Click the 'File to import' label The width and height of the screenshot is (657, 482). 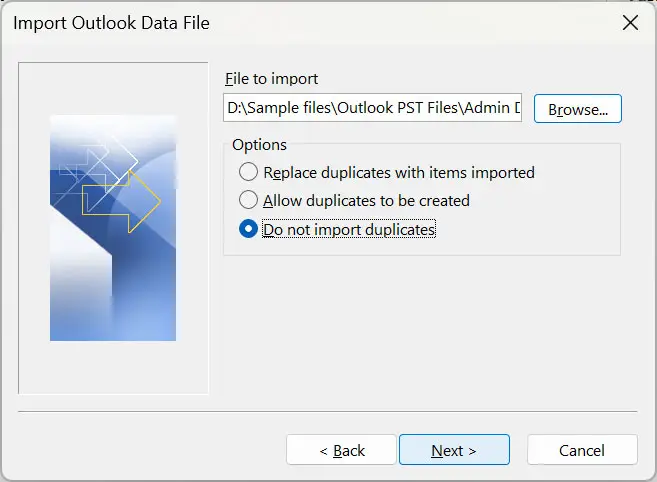click(x=272, y=79)
